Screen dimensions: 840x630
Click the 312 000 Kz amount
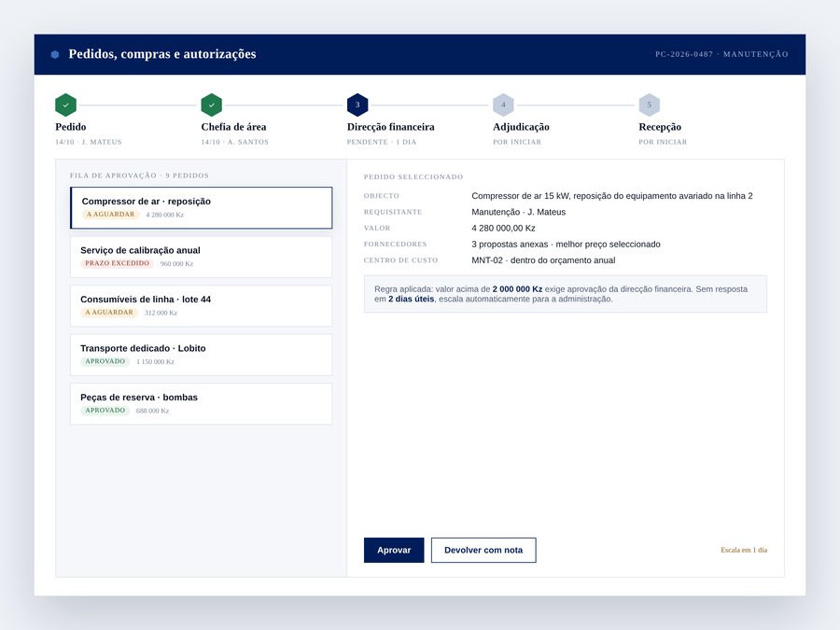(x=161, y=313)
